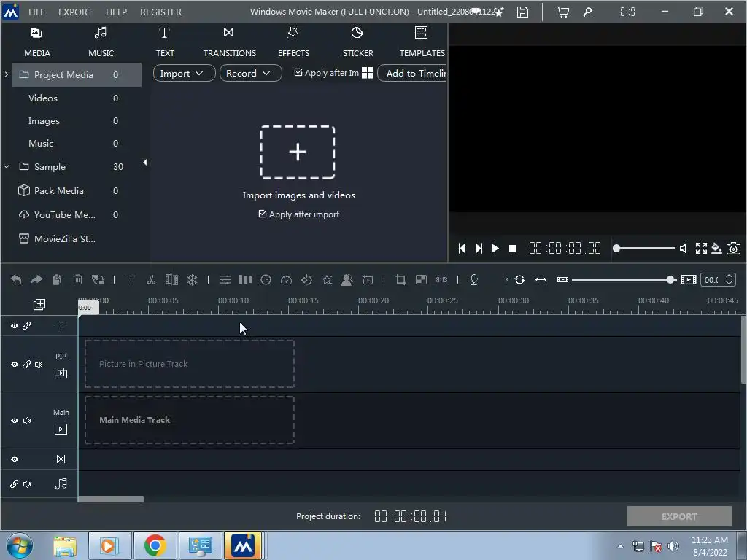Toggle link on the music track
Screen dimensions: 747x560
(15, 484)
